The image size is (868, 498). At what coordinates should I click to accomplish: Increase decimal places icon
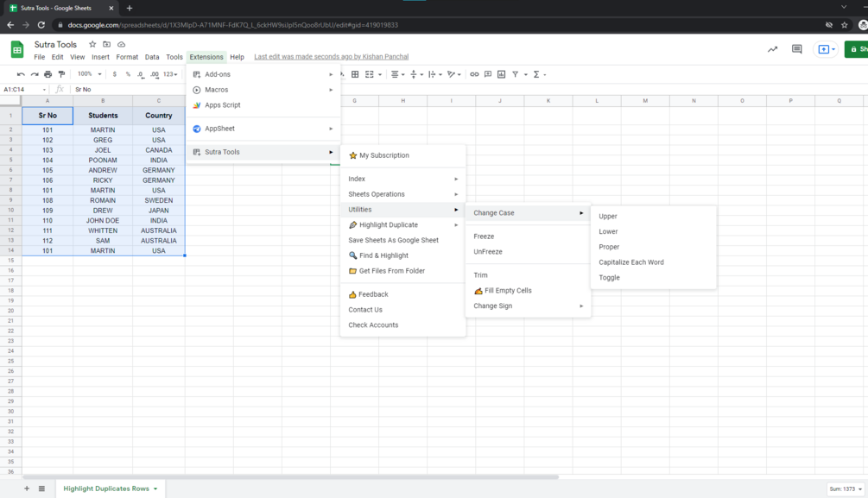[155, 74]
